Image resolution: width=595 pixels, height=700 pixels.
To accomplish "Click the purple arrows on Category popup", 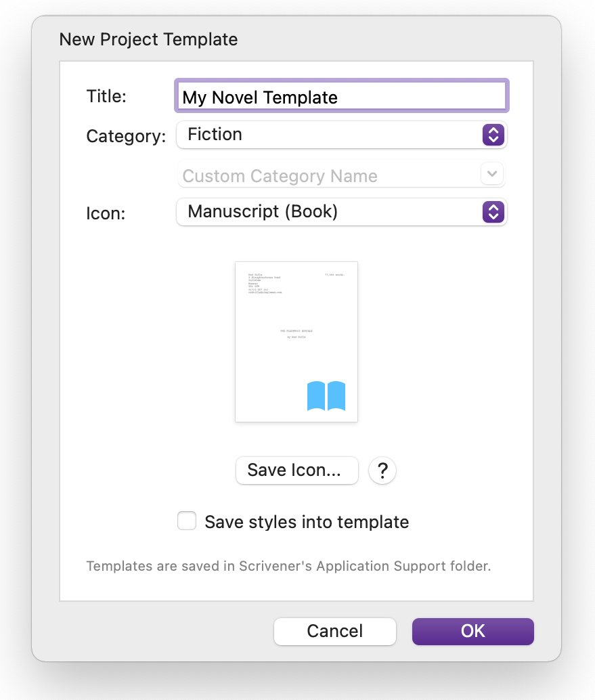I will coord(493,135).
